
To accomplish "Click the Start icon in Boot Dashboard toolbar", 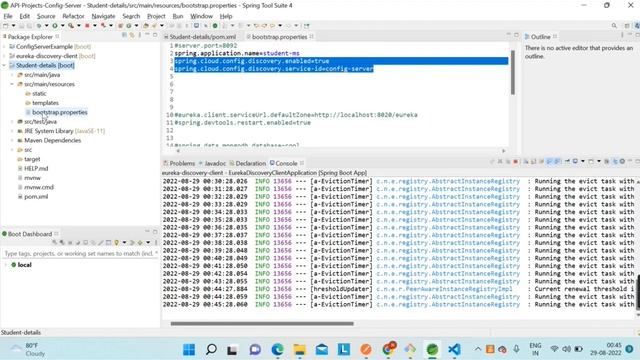I will (x=55, y=242).
